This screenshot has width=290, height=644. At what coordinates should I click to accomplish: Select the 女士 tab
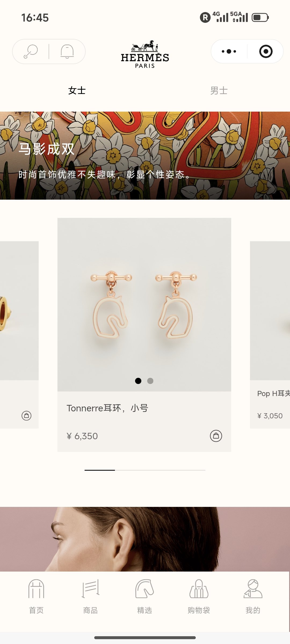77,91
